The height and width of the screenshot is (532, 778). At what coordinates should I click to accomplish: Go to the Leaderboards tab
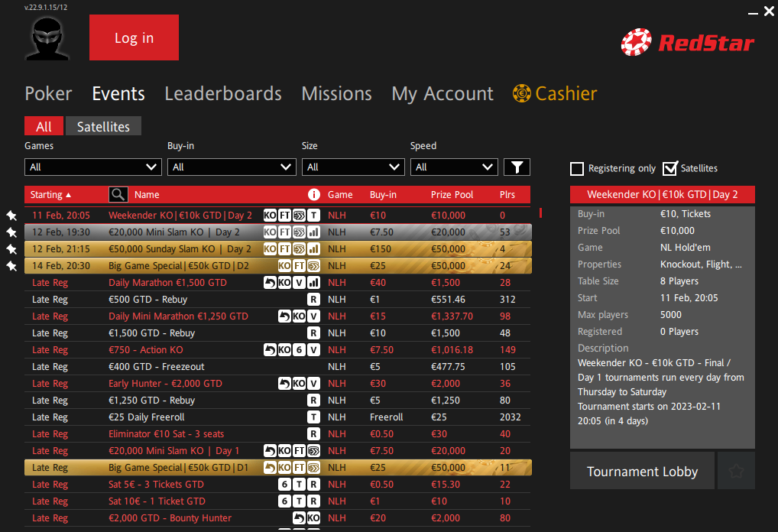tap(223, 94)
